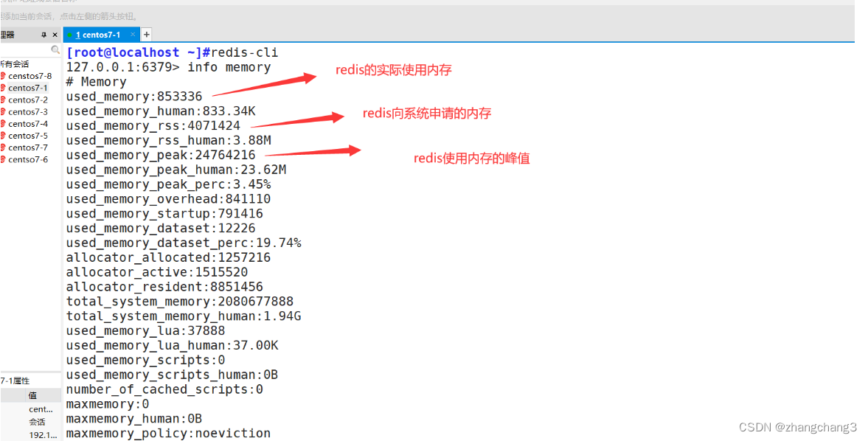868x441 pixels.
Task: Switch to the centos7-1 session tab
Action: (x=100, y=35)
